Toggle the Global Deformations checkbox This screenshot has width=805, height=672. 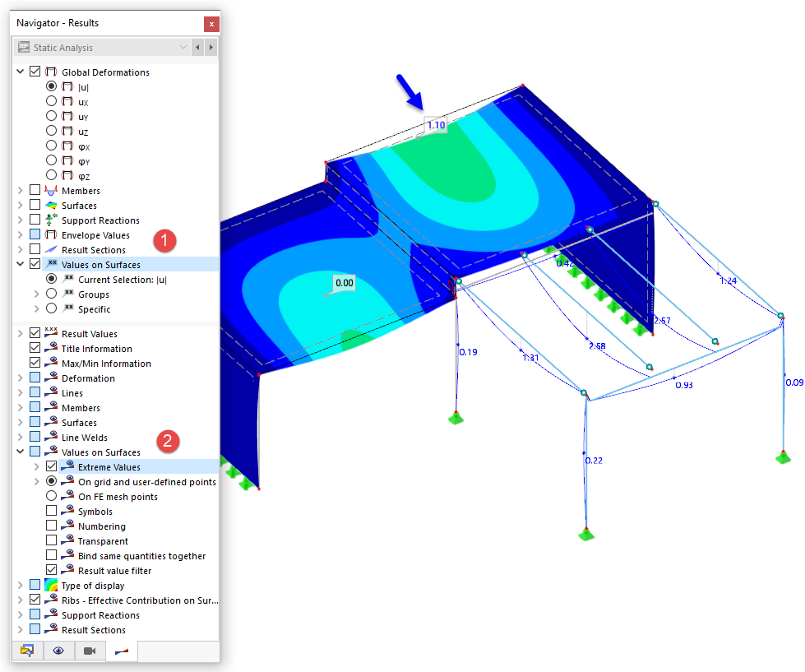35,72
